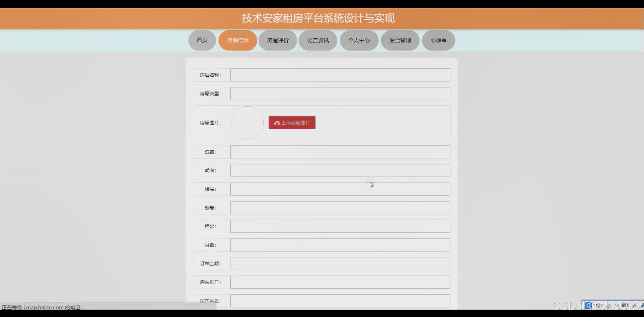Select the 位置 text box

coord(340,152)
